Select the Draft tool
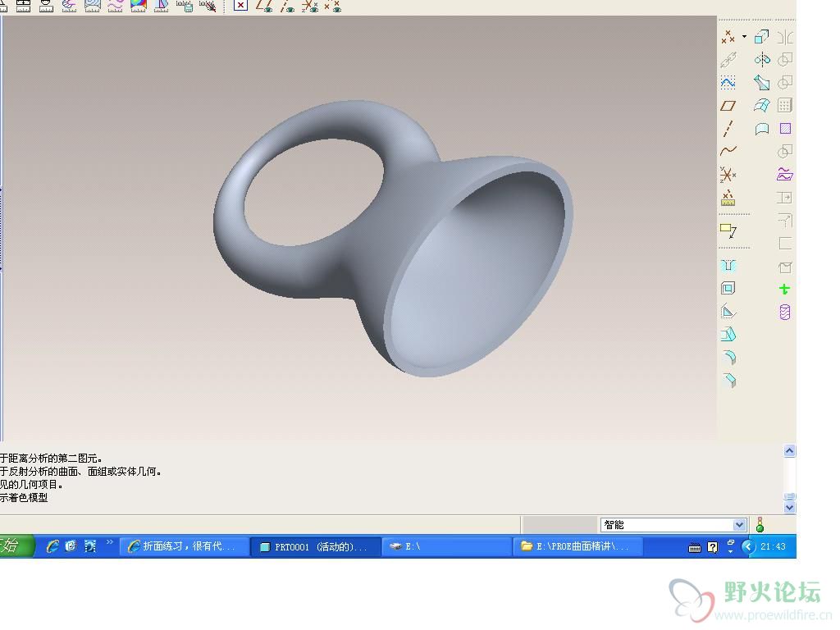 click(x=728, y=335)
